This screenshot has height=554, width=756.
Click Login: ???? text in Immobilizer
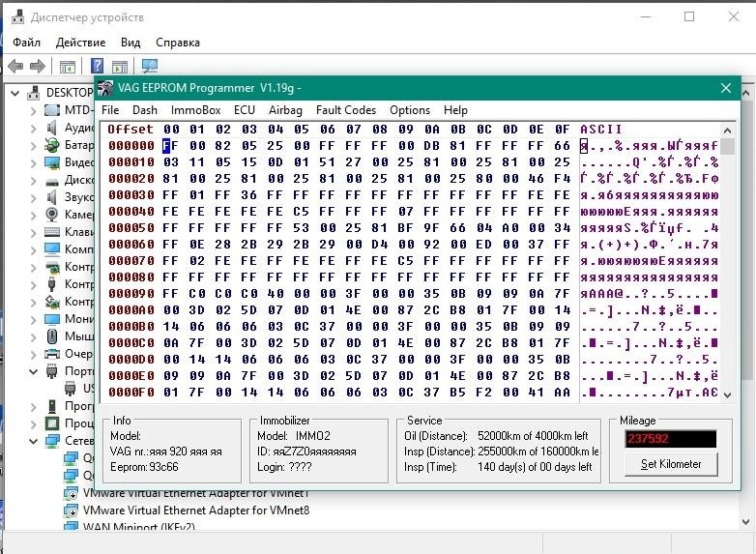[x=284, y=467]
